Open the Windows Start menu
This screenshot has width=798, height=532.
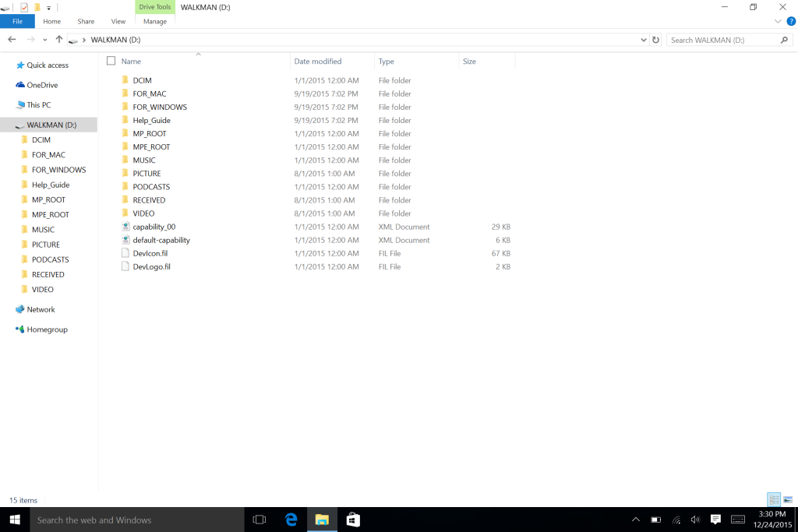pyautogui.click(x=15, y=520)
